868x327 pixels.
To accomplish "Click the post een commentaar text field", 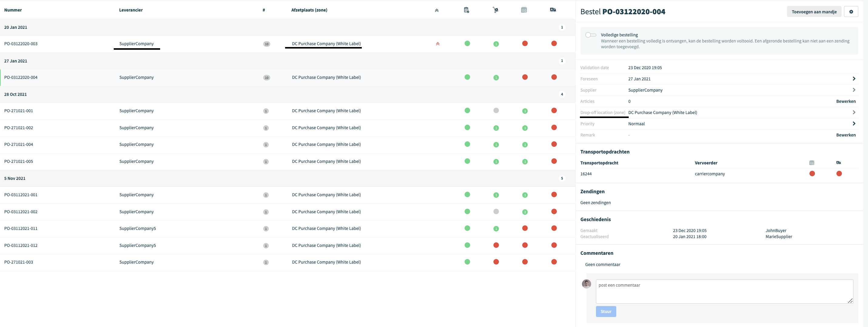I will click(725, 292).
